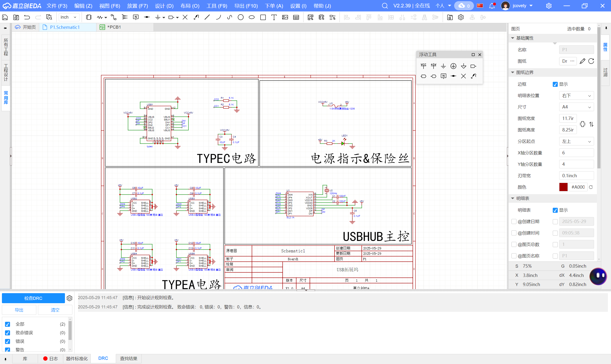Click the text tool icon
Image resolution: width=611 pixels, height=364 pixels.
274,17
